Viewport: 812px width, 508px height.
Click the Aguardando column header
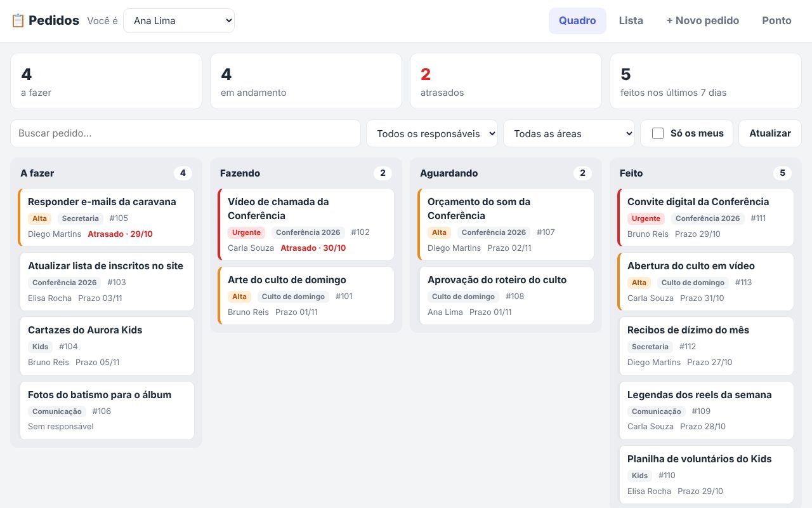pos(449,173)
